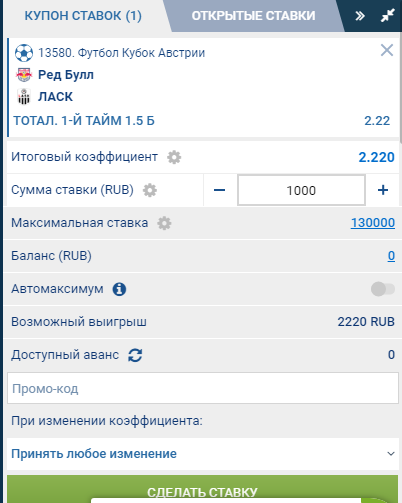Open settings gear next to Максимальная ставка
Screen dimensions: 402x503
coord(164,223)
